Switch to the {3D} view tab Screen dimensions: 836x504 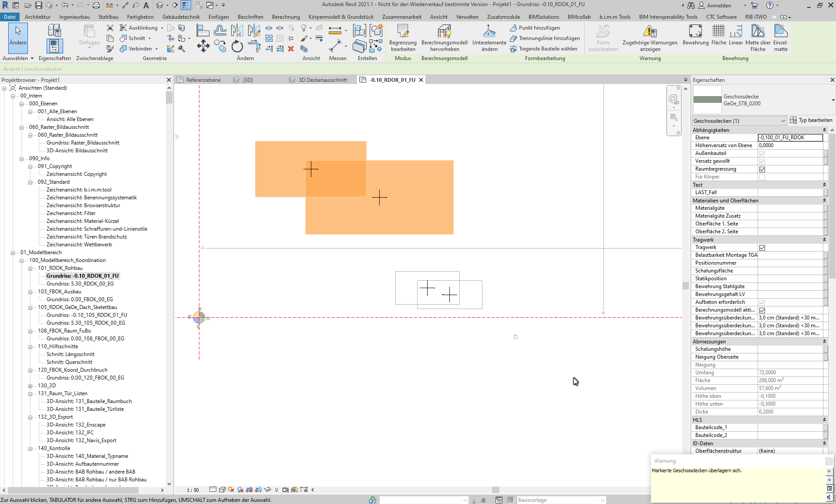[246, 80]
